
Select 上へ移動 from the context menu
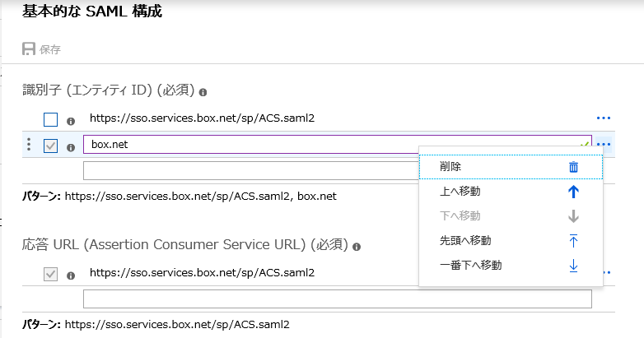pyautogui.click(x=460, y=192)
